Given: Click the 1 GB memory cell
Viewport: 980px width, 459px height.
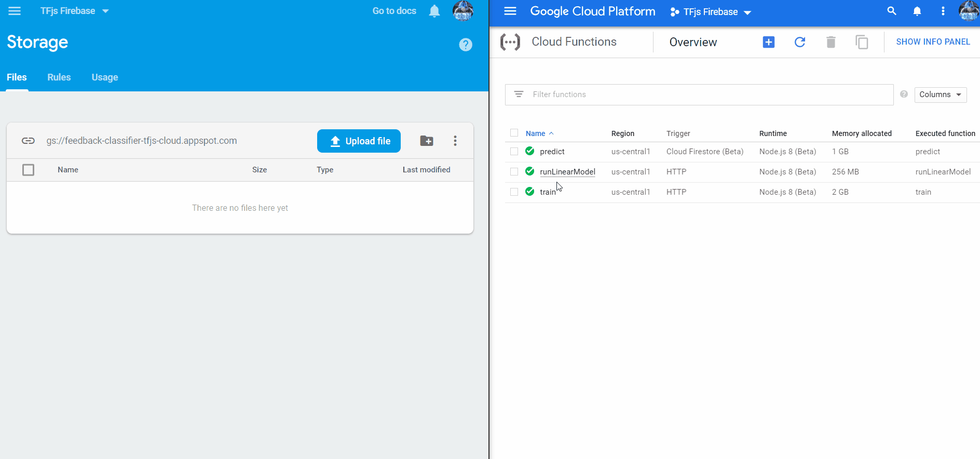Looking at the screenshot, I should [x=840, y=152].
